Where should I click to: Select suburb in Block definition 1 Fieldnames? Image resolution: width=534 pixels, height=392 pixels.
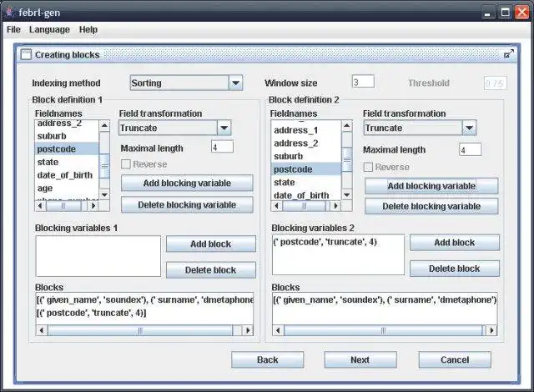pos(67,136)
